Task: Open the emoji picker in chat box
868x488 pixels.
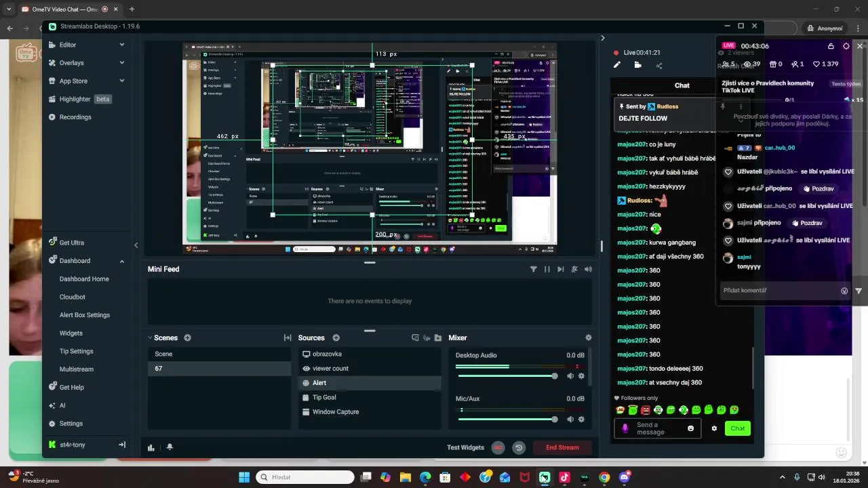Action: click(x=691, y=428)
